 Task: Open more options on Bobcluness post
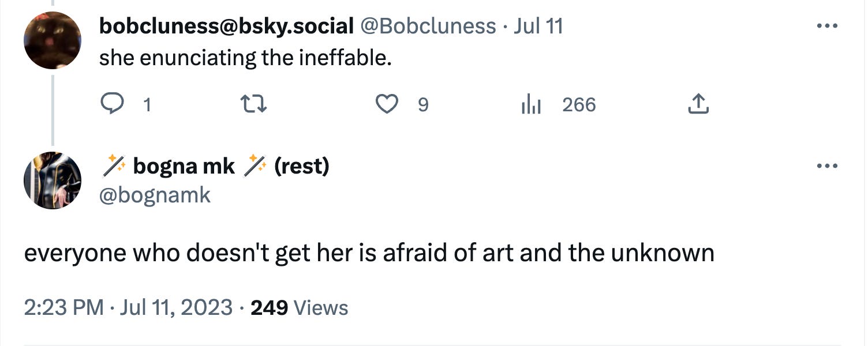click(x=827, y=26)
